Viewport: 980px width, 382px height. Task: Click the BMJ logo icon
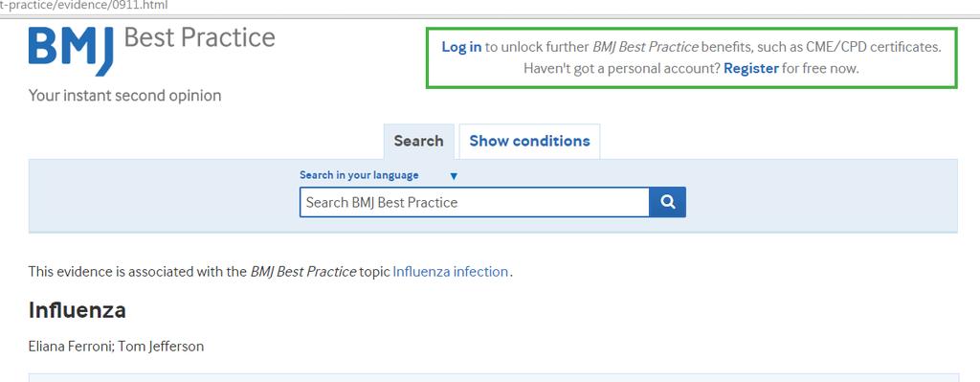[x=71, y=50]
